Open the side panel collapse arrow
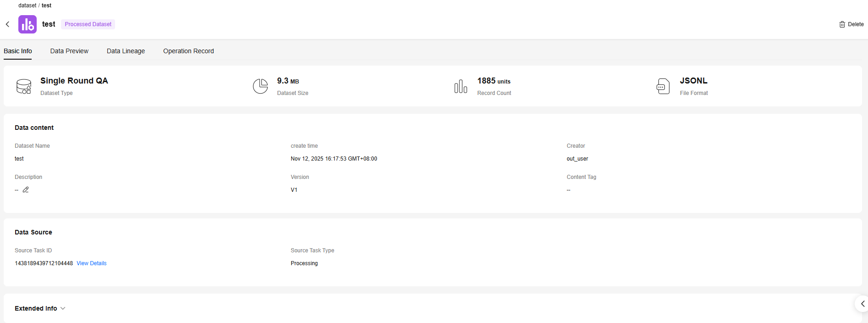The width and height of the screenshot is (868, 323). 862,304
